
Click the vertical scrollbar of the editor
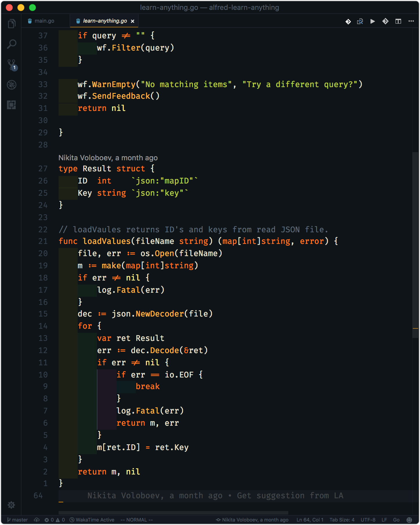point(415,245)
